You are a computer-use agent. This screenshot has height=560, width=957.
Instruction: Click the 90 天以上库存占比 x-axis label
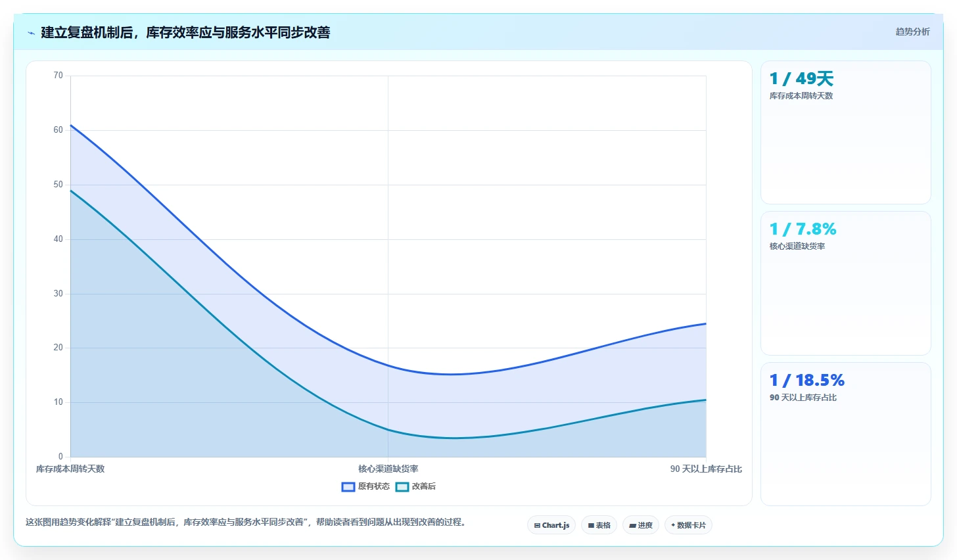(x=706, y=469)
